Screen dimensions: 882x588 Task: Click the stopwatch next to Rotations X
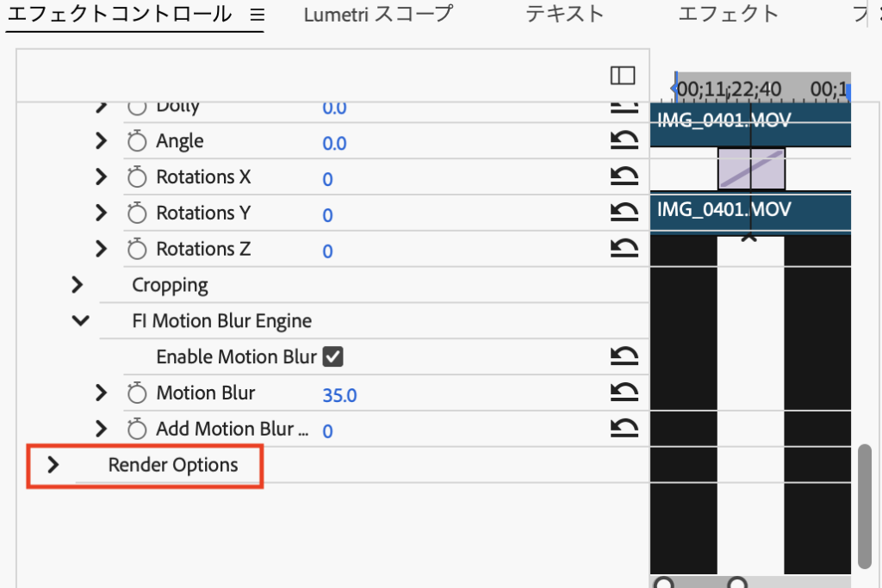coord(135,176)
